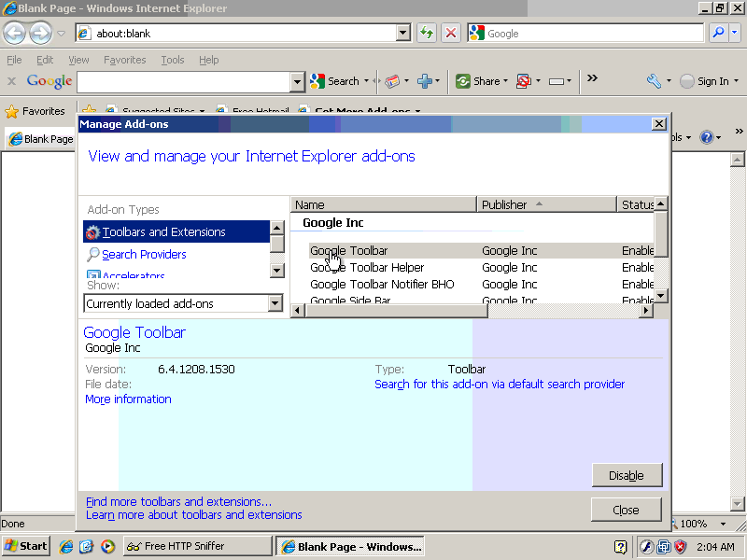Open Internet Explorer quick launch icon in taskbar
The image size is (747, 560).
pos(65,546)
